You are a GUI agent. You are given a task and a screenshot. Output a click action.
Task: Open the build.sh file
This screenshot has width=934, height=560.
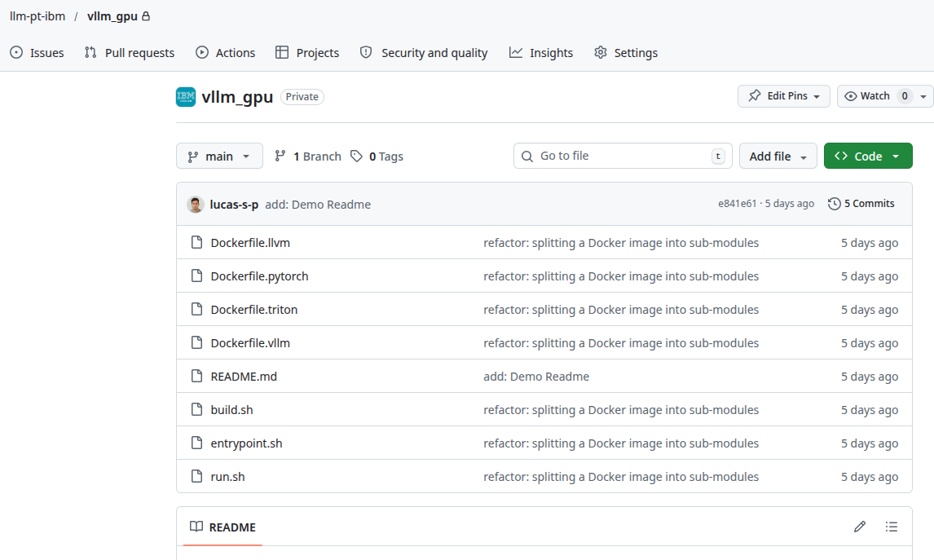pyautogui.click(x=231, y=409)
